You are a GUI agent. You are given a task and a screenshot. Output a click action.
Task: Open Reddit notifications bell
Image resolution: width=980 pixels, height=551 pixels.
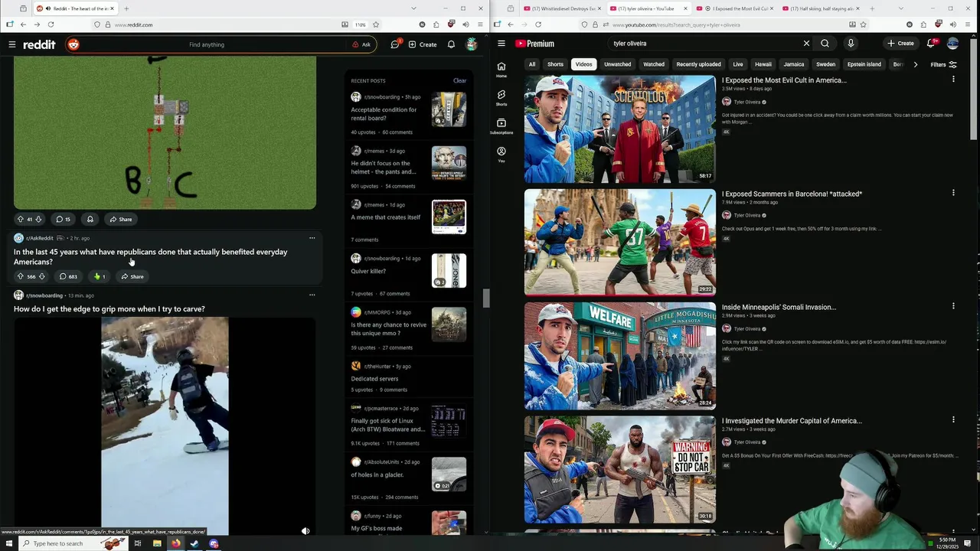tap(451, 44)
